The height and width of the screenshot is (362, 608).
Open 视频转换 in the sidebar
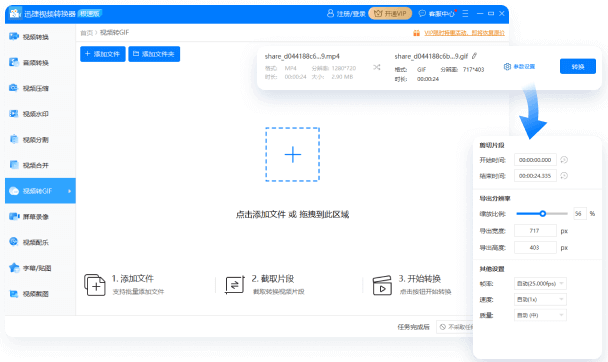(40, 37)
